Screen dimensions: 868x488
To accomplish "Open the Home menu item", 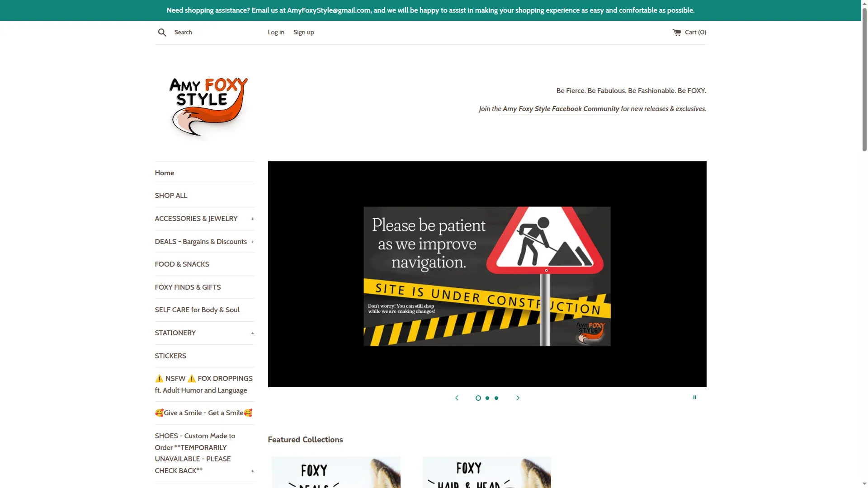I will (x=165, y=173).
